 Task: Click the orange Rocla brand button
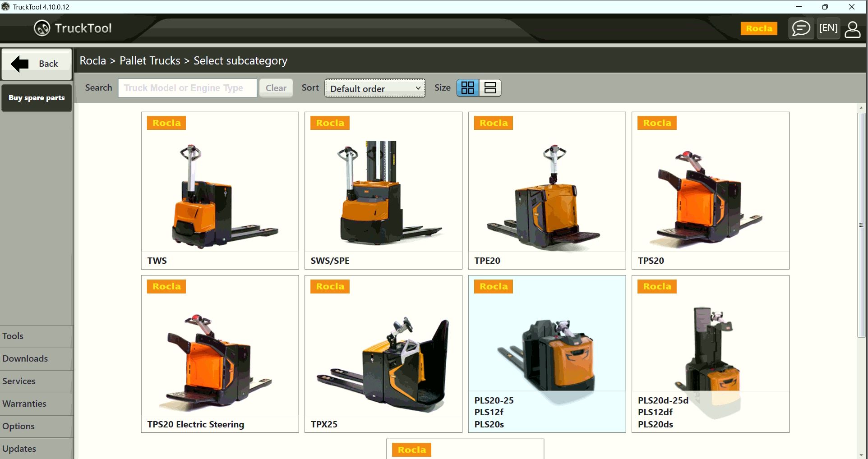(759, 28)
